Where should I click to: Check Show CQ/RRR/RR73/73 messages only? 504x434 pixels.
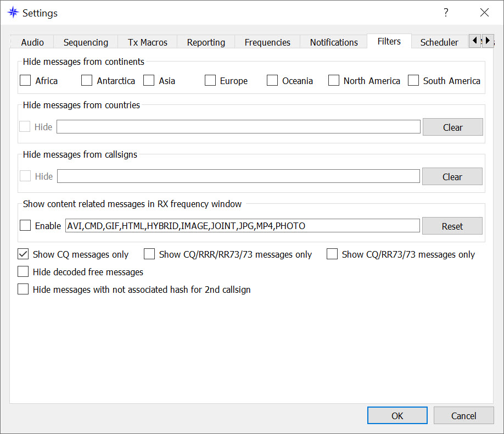pos(149,254)
